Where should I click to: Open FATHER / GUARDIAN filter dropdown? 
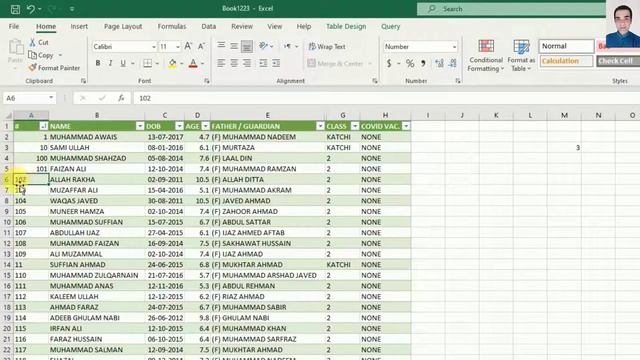(320, 126)
